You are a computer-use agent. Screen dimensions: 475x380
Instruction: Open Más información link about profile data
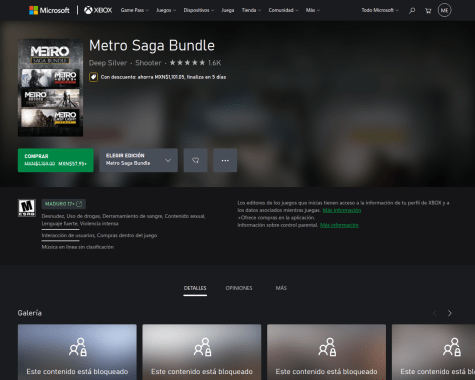click(342, 210)
